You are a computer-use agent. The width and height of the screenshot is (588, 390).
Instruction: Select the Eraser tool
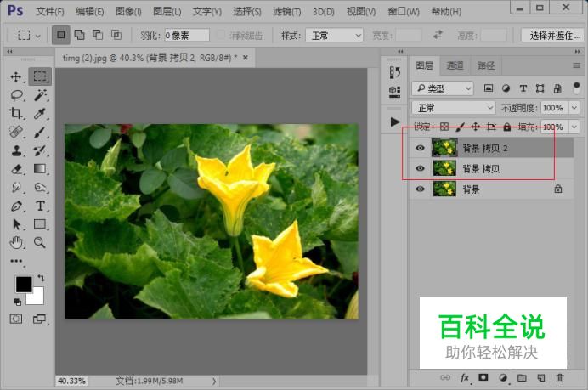(16, 169)
